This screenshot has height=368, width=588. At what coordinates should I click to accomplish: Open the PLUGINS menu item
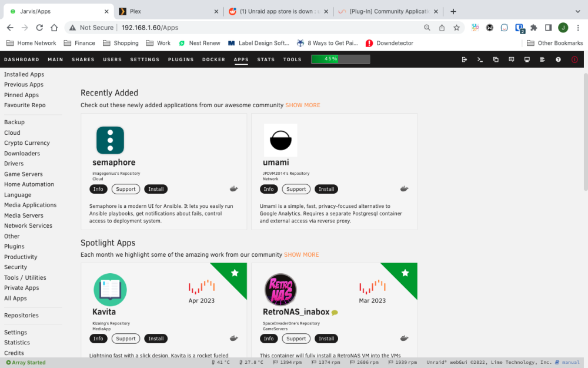[x=181, y=59]
